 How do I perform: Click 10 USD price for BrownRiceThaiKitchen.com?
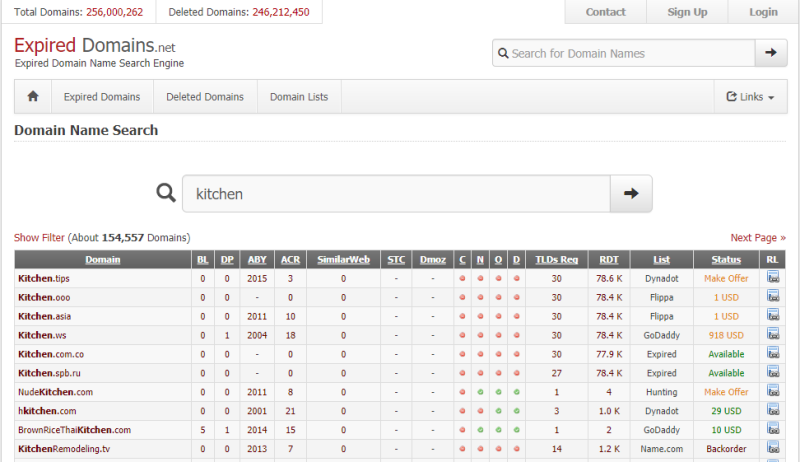726,430
